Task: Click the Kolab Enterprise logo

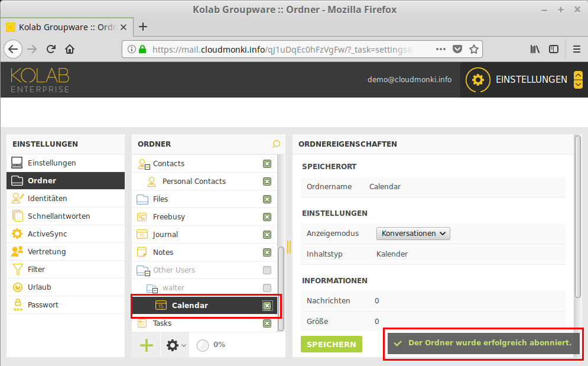Action: [40, 80]
